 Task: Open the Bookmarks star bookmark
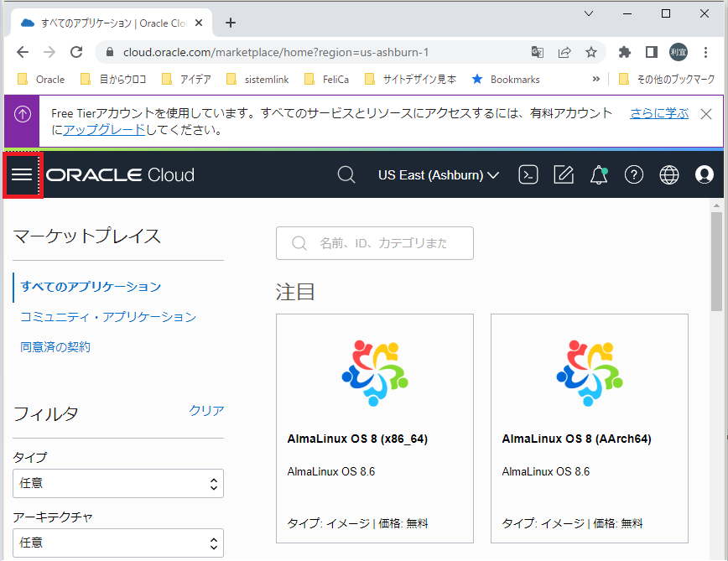[506, 80]
